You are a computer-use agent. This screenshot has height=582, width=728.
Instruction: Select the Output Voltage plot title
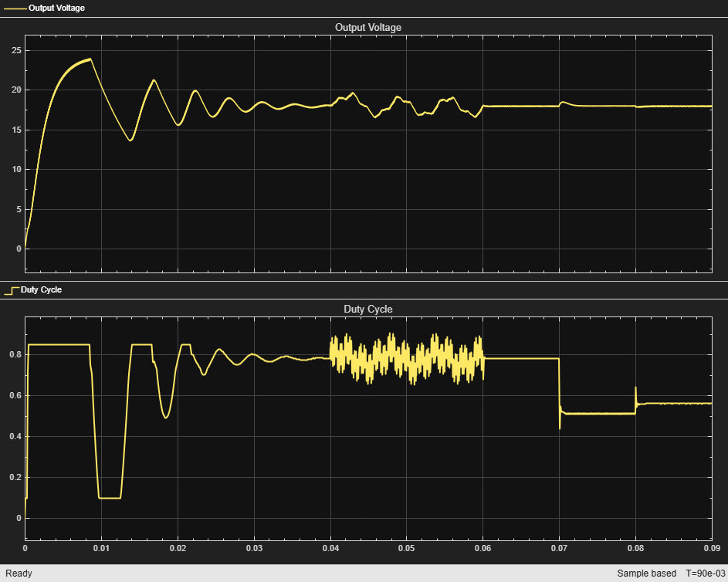tap(368, 27)
